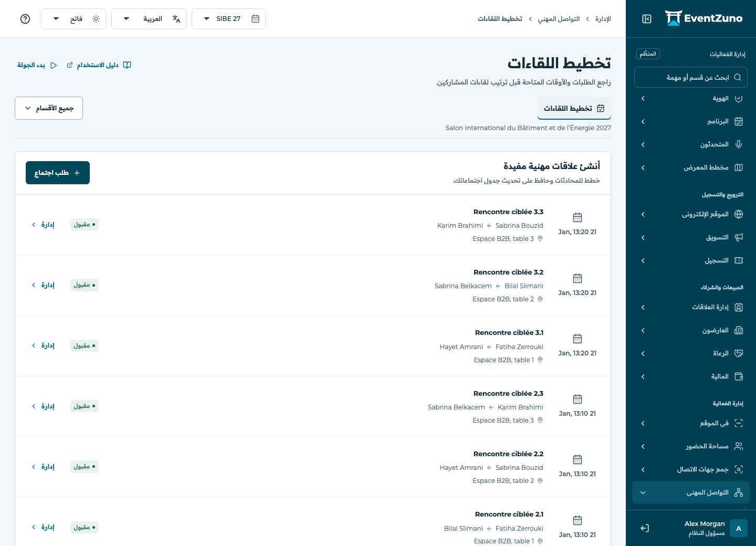Image resolution: width=756 pixels, height=546 pixels.
Task: Click the megaphone icon for التسويق
Action: pos(739,237)
